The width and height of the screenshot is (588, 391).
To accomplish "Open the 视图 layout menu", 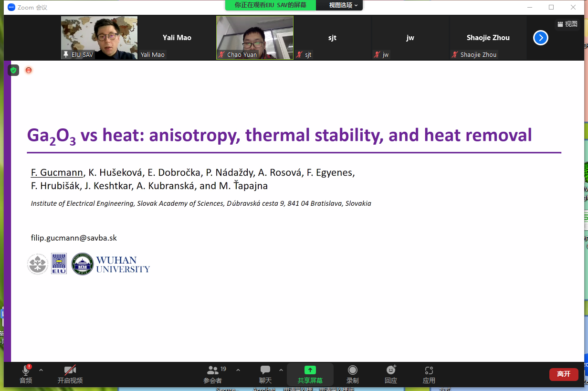I will (x=567, y=24).
